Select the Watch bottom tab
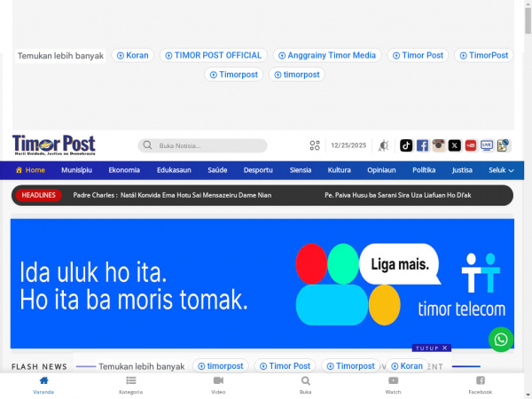The image size is (532, 399). pos(393,385)
